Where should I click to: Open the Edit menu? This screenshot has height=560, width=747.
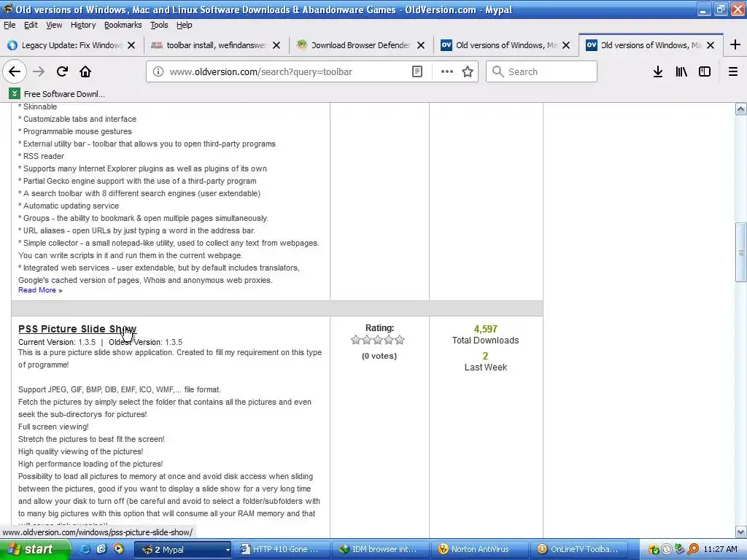[x=31, y=25]
